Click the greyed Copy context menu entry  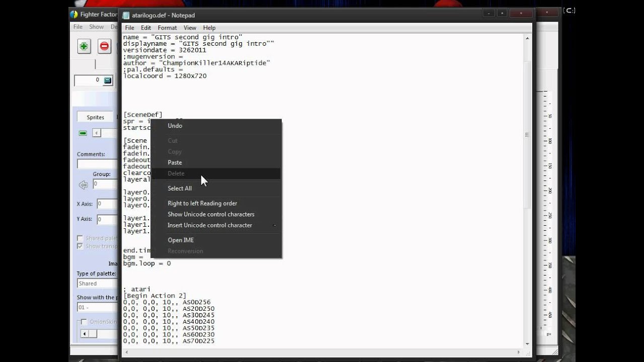pos(216,151)
